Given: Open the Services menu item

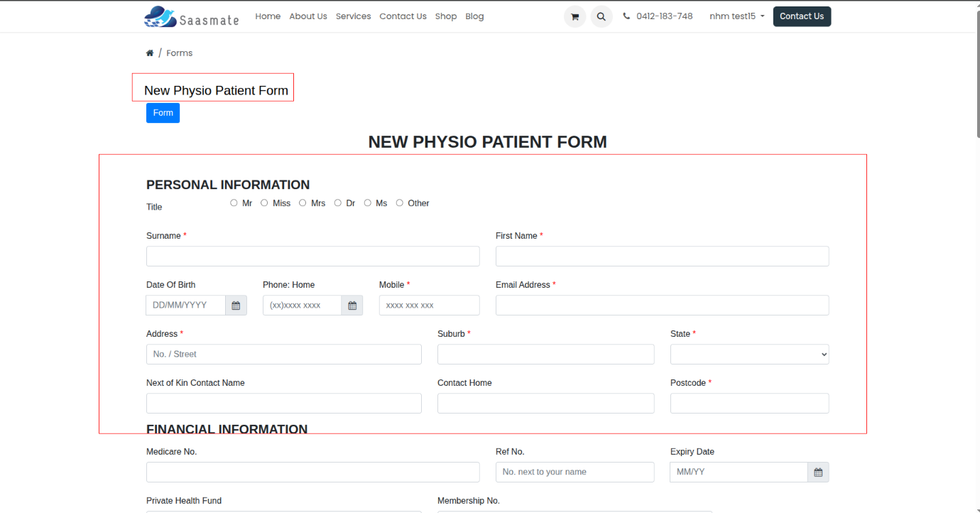Looking at the screenshot, I should pyautogui.click(x=353, y=16).
